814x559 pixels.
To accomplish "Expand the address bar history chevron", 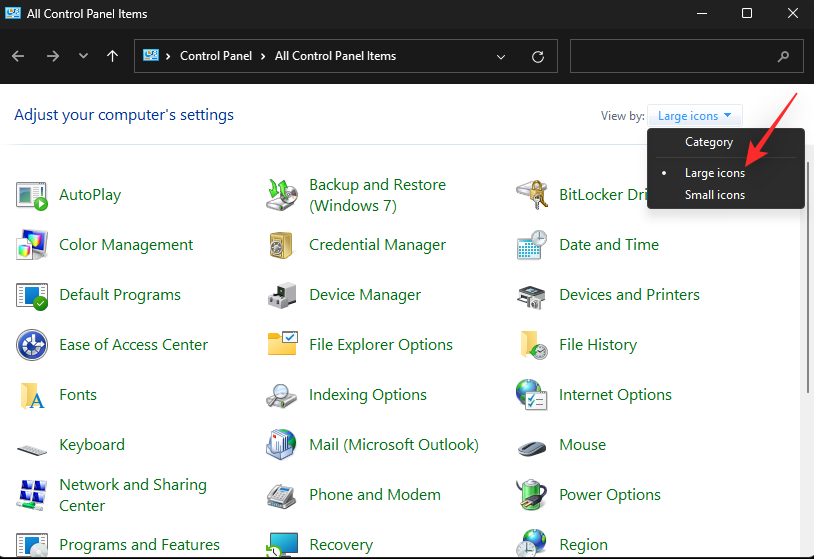I will tap(500, 57).
